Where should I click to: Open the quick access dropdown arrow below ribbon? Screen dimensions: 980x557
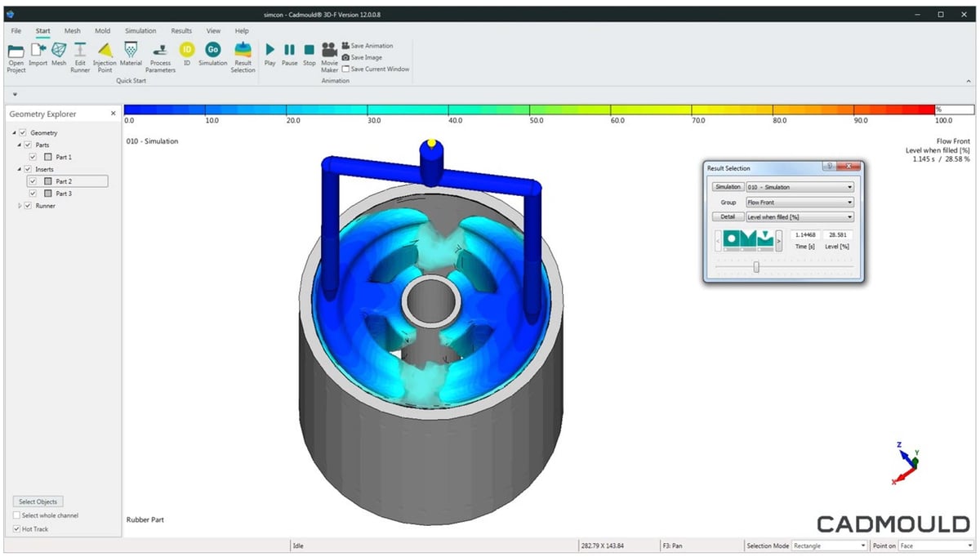(15, 94)
